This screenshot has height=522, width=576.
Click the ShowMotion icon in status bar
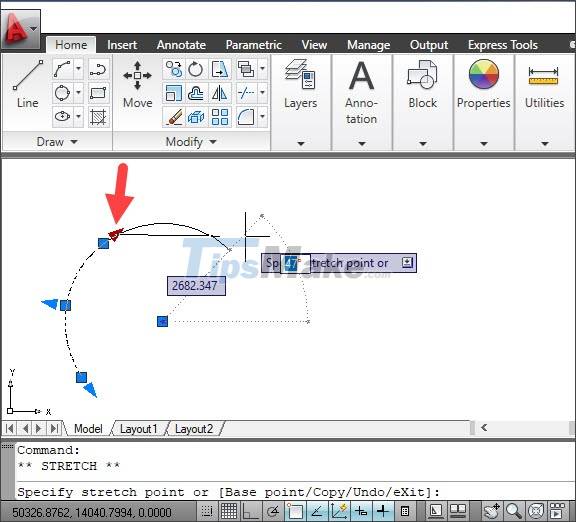pos(557,511)
